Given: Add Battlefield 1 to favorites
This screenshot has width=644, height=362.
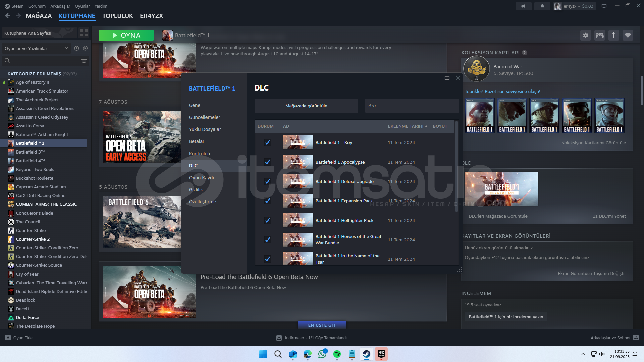Looking at the screenshot, I should 628,35.
